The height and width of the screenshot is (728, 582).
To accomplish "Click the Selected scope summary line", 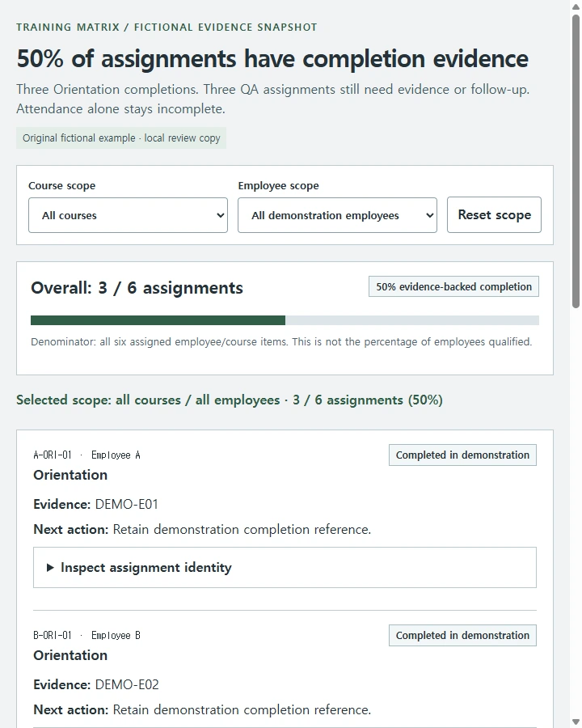I will [230, 400].
